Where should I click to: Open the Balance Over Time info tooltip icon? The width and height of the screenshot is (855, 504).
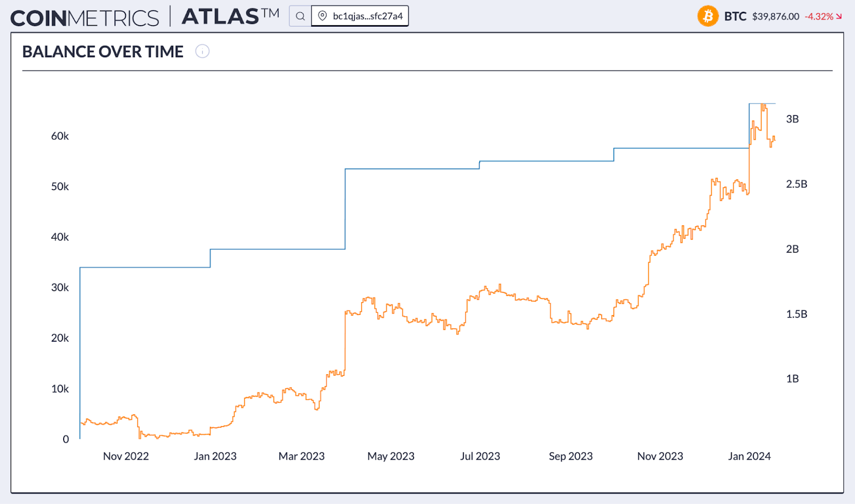[x=202, y=51]
